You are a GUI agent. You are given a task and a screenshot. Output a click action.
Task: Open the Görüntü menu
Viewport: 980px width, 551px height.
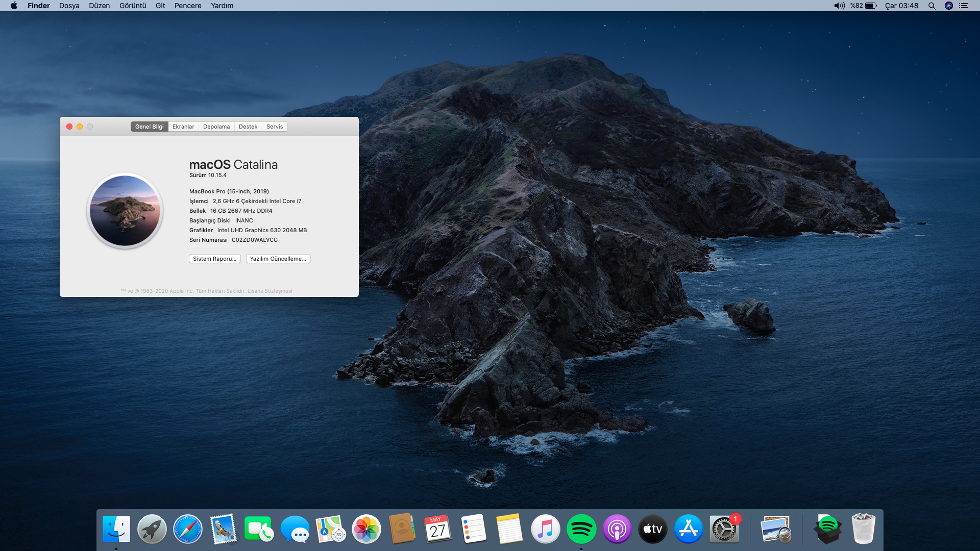click(x=133, y=6)
